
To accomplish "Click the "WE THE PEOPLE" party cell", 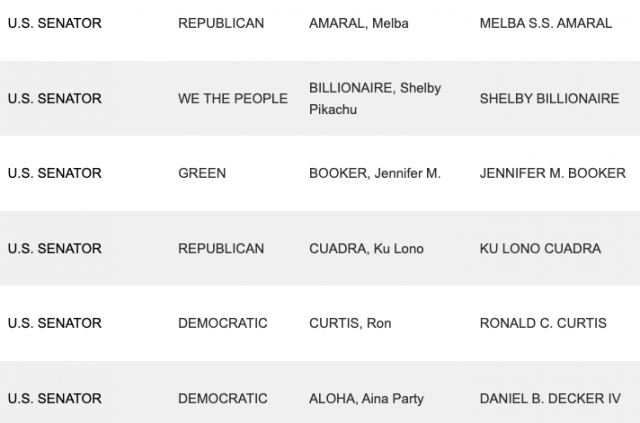I will click(233, 98).
